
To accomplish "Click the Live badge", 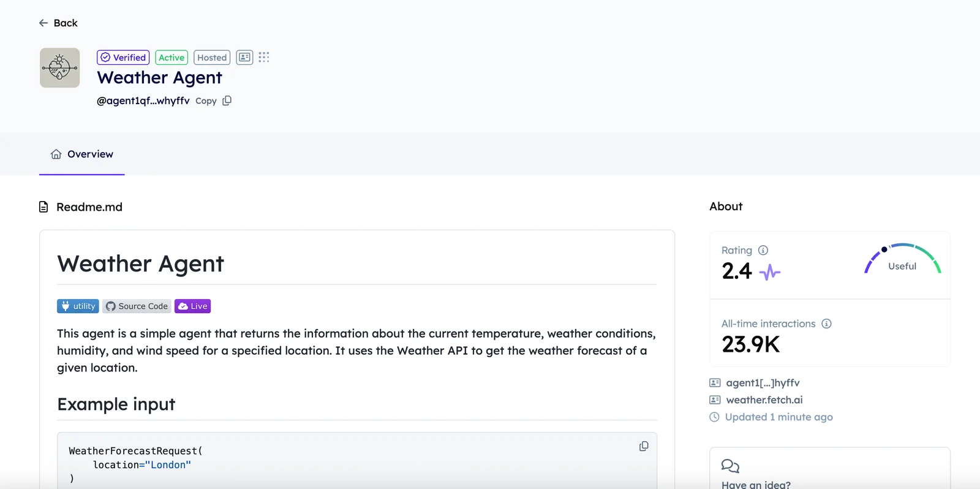I will pyautogui.click(x=192, y=306).
